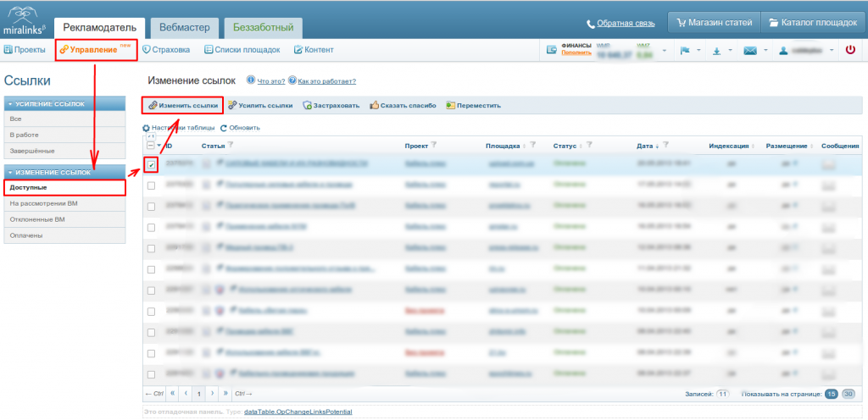Click the Обратная связь link

point(626,24)
